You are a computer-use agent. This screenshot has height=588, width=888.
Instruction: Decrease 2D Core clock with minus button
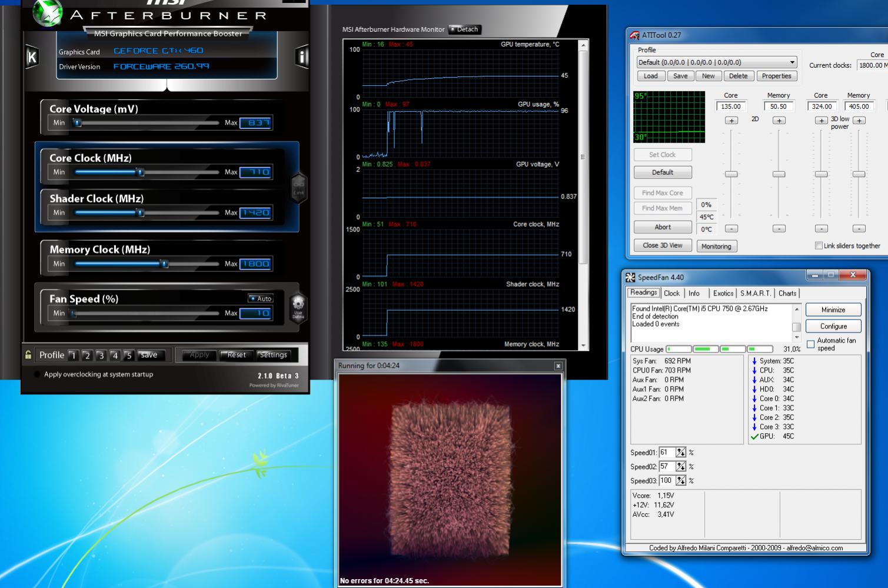point(731,228)
